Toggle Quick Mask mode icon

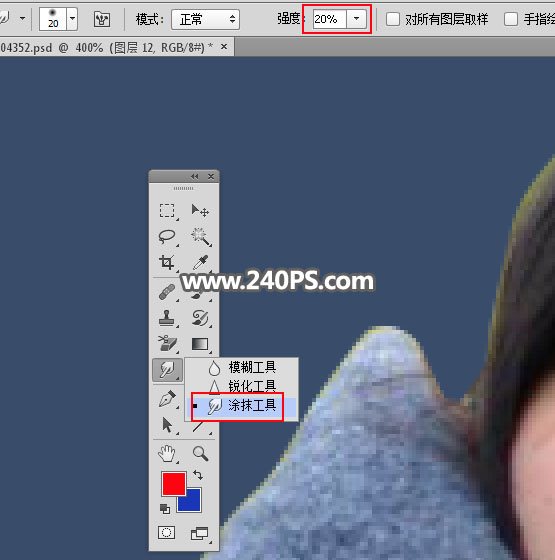tap(166, 532)
